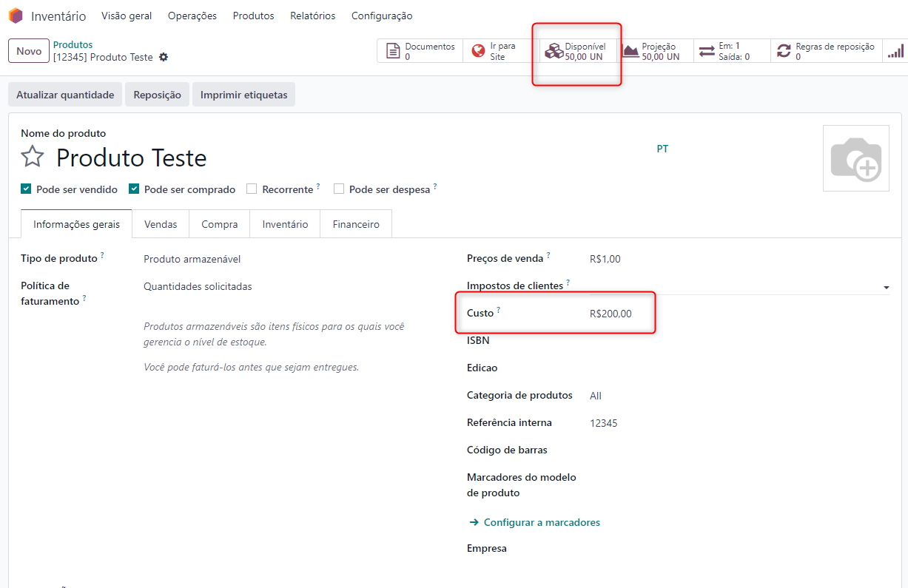Click the Reposição button
908x588 pixels.
157,95
